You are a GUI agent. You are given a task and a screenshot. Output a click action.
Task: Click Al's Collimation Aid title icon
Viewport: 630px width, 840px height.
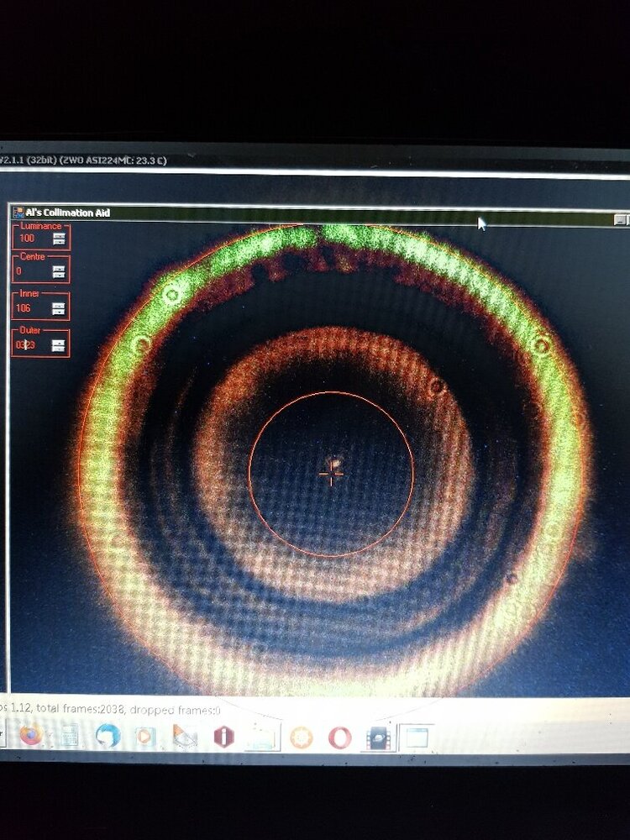(x=18, y=213)
